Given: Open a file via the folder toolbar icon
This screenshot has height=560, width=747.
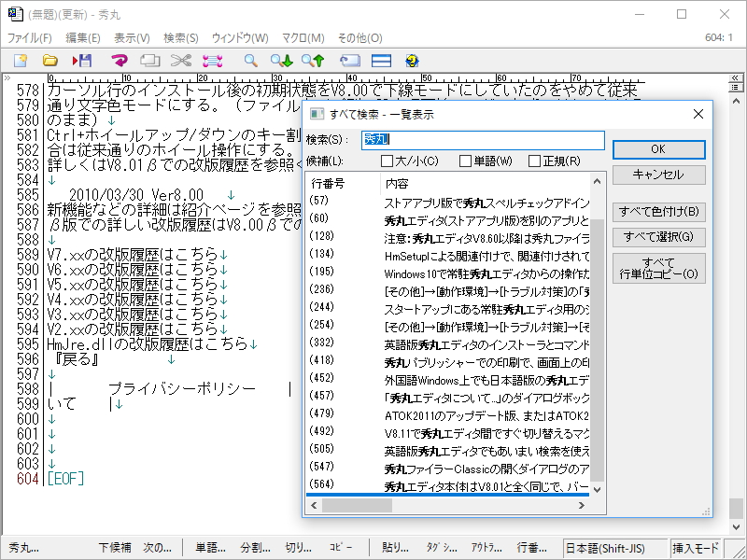Looking at the screenshot, I should coord(49,59).
